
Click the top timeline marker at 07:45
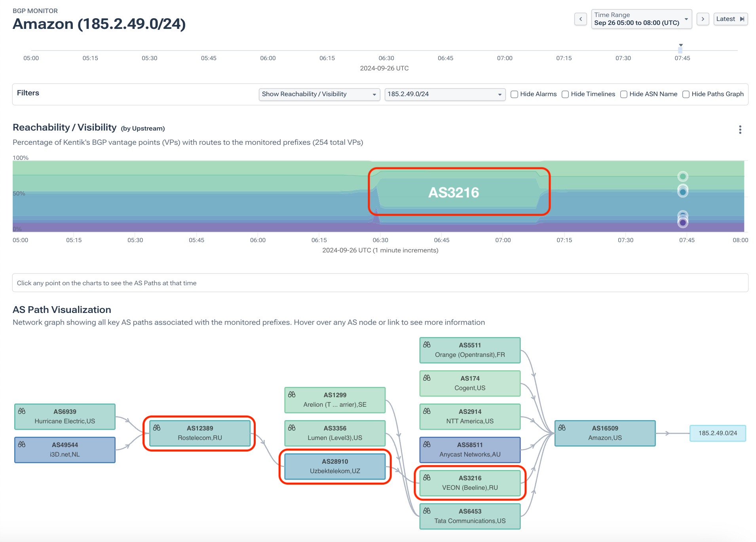click(x=680, y=49)
